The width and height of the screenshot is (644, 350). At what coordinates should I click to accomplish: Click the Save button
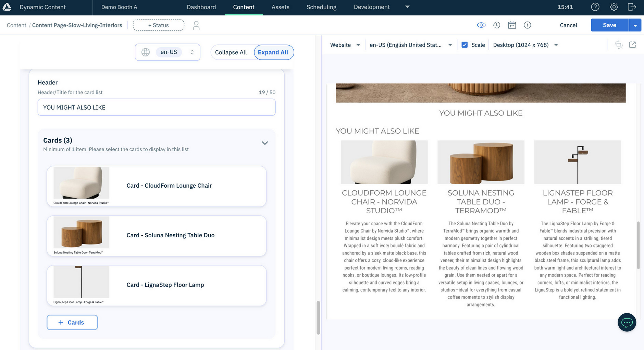(610, 25)
